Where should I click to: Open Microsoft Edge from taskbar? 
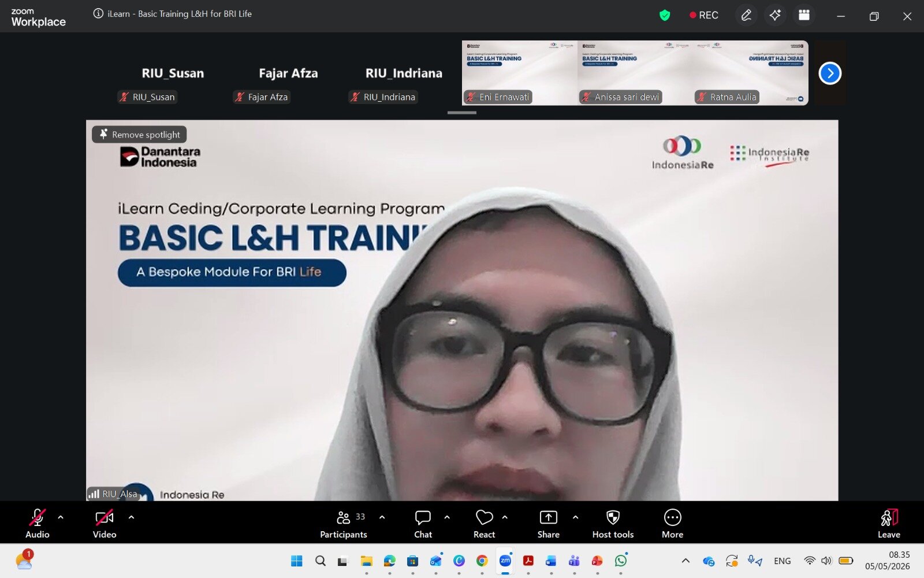coord(389,561)
